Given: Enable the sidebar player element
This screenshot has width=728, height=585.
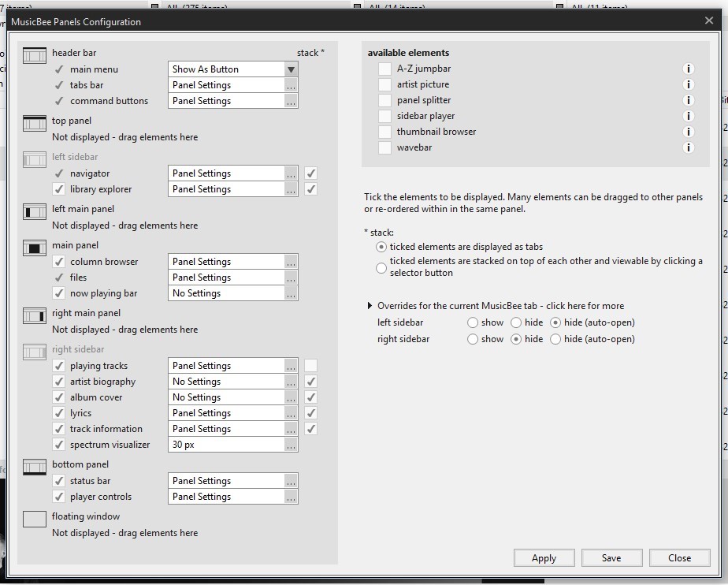Looking at the screenshot, I should (x=384, y=116).
